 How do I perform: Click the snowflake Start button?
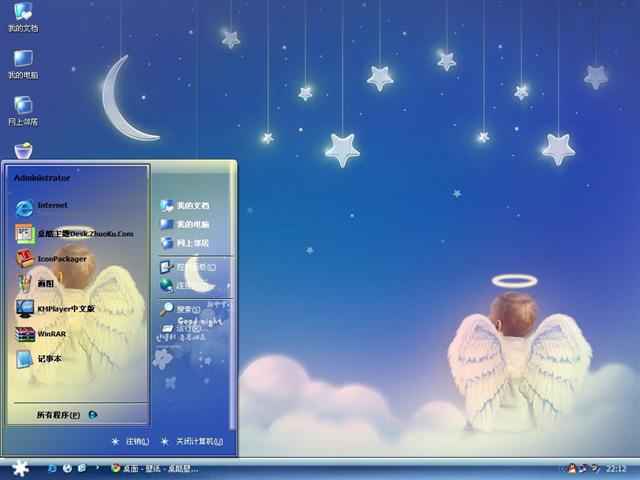pyautogui.click(x=20, y=468)
